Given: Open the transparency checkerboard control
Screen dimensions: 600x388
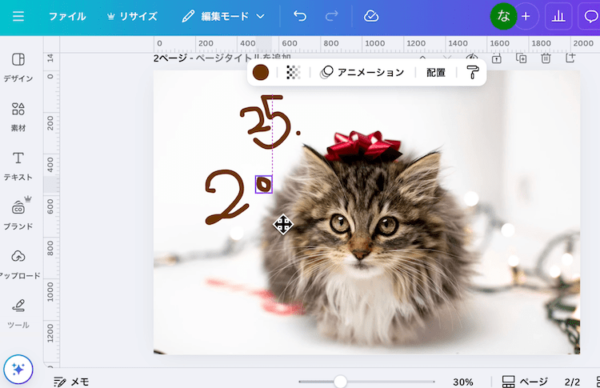Looking at the screenshot, I should point(293,72).
